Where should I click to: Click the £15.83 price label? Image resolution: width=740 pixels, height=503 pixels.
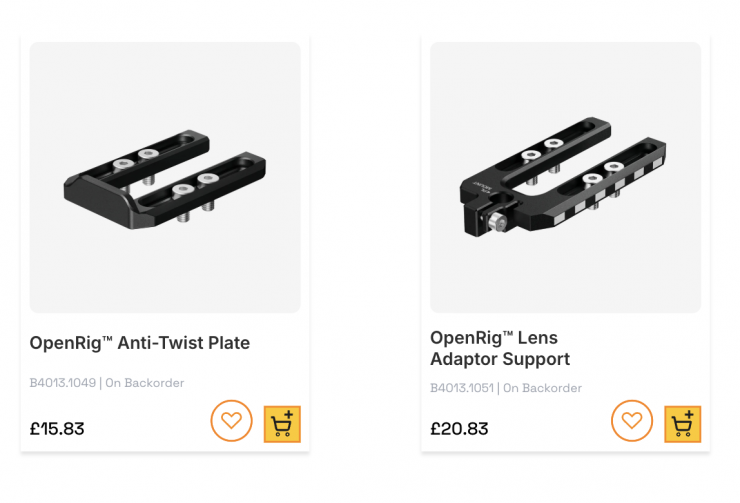57,428
